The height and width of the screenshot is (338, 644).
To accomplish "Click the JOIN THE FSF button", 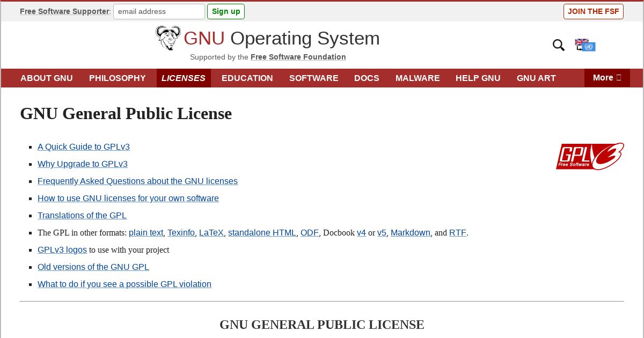I will coord(594,11).
